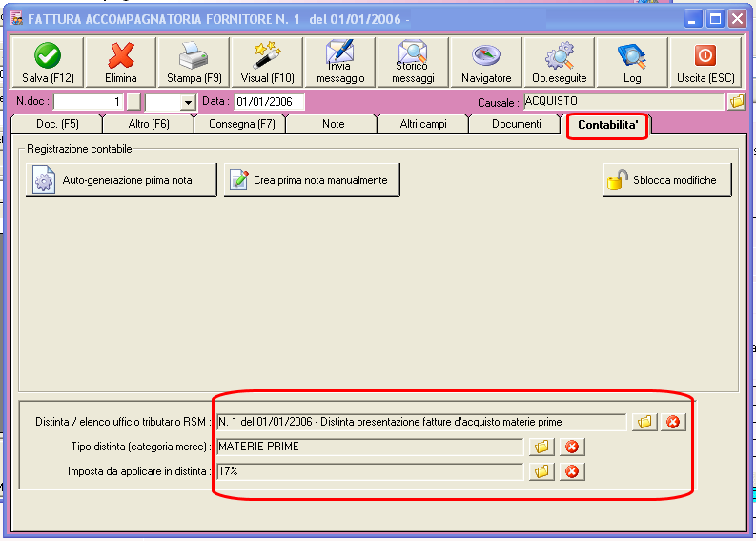Click the application icon in the title bar
Screen dimensions: 756x541
(17, 19)
